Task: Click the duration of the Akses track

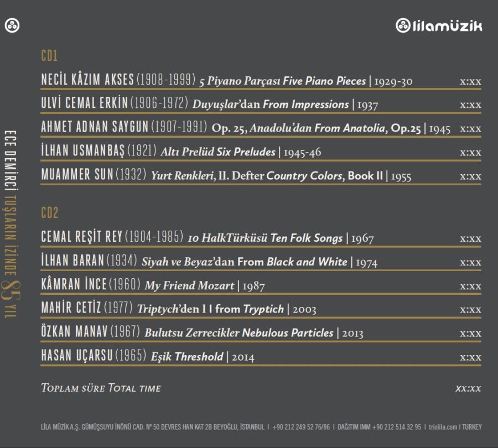Action: pyautogui.click(x=470, y=81)
